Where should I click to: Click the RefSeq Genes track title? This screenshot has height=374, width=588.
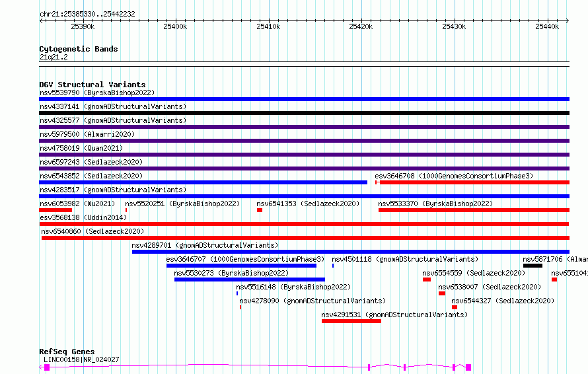67,352
